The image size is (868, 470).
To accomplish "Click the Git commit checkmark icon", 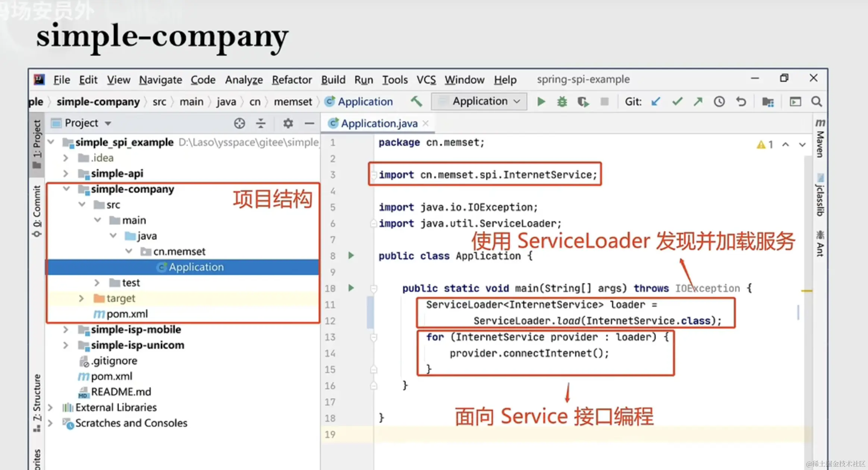I will [x=677, y=101].
